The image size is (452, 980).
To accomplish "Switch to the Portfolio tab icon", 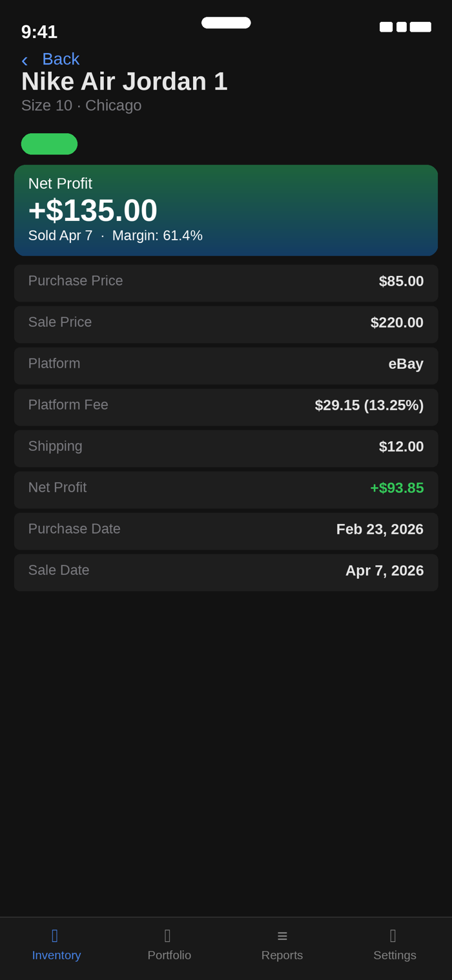I will [168, 935].
